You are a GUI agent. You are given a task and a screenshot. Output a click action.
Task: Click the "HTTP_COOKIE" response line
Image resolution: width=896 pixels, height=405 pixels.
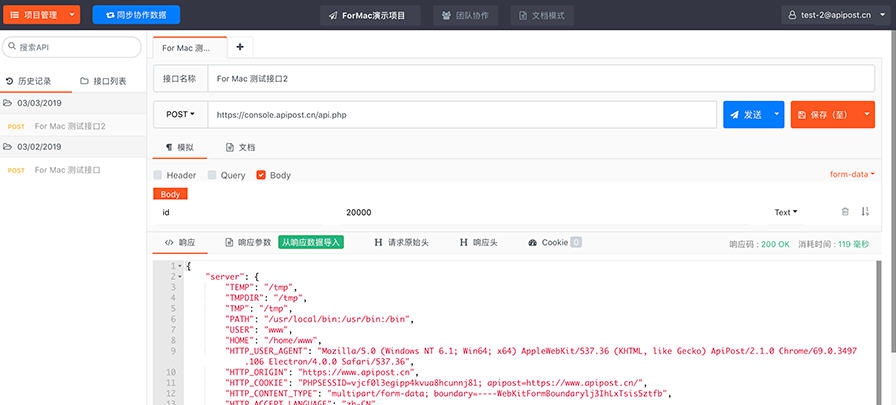tap(436, 383)
